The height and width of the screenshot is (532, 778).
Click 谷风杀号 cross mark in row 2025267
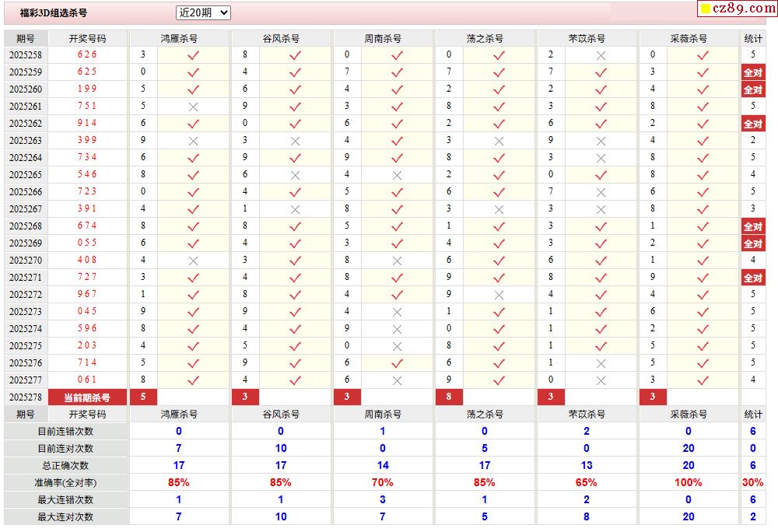click(x=295, y=209)
